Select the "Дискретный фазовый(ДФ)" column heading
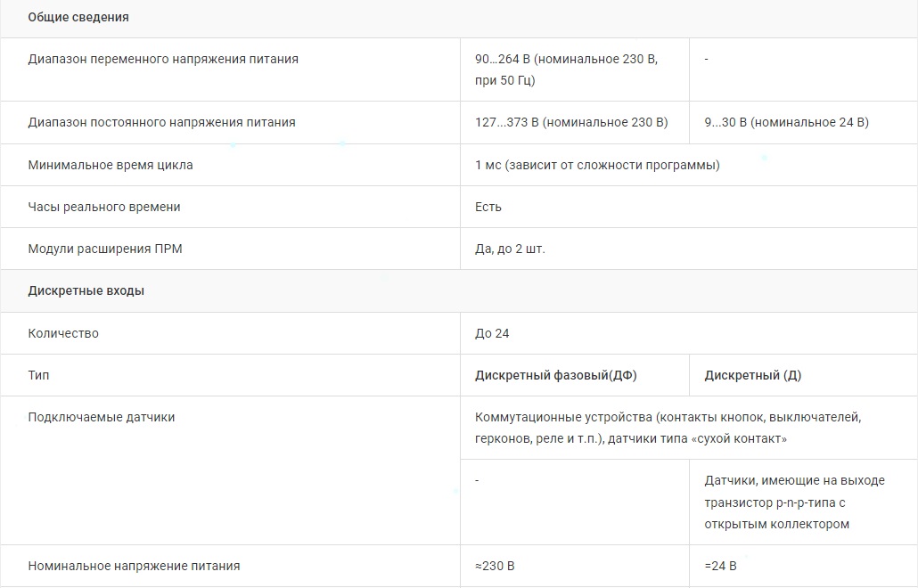The height and width of the screenshot is (588, 918). tap(556, 375)
